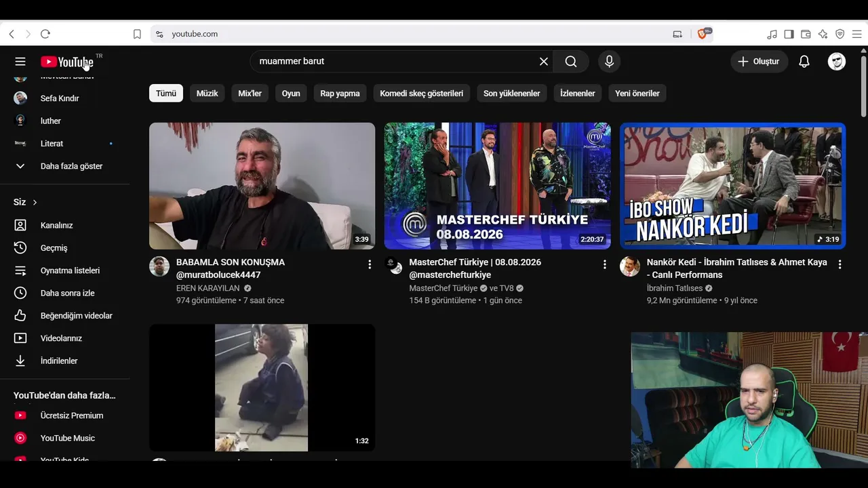Open the Brave Wallet icon

tap(806, 34)
